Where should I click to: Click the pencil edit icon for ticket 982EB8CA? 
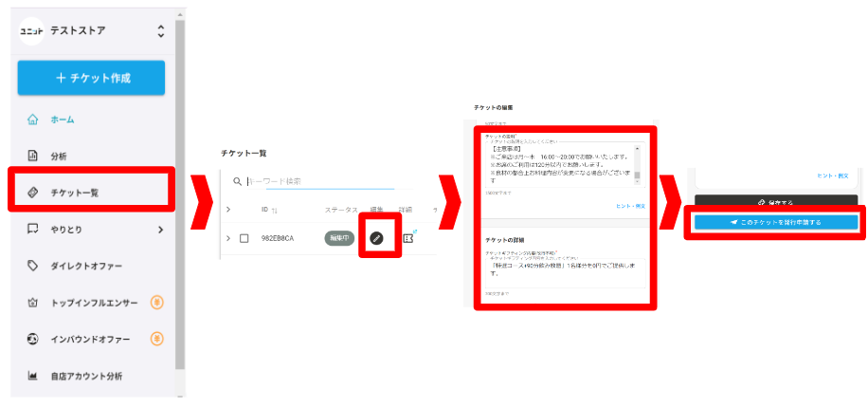point(376,237)
